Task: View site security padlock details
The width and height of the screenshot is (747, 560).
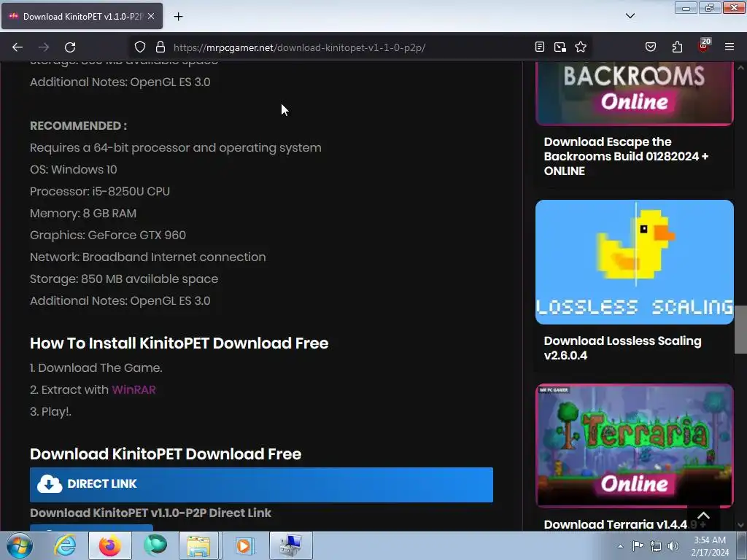Action: point(160,47)
